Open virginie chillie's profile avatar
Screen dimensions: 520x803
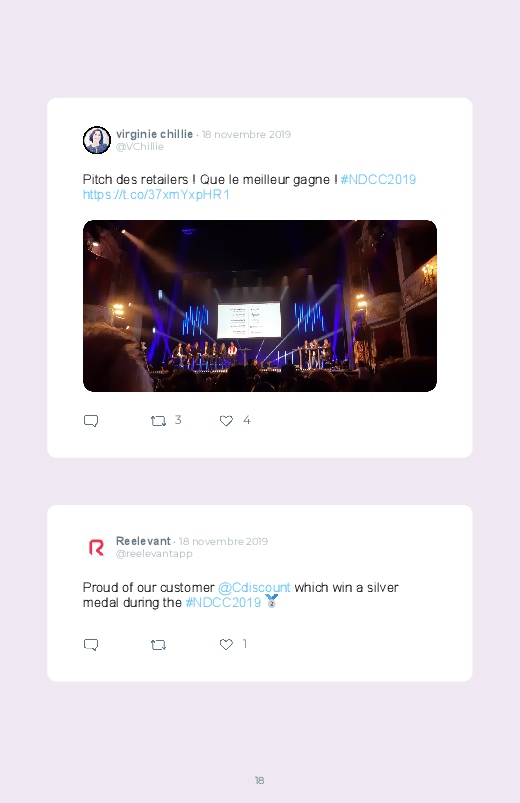(x=97, y=140)
